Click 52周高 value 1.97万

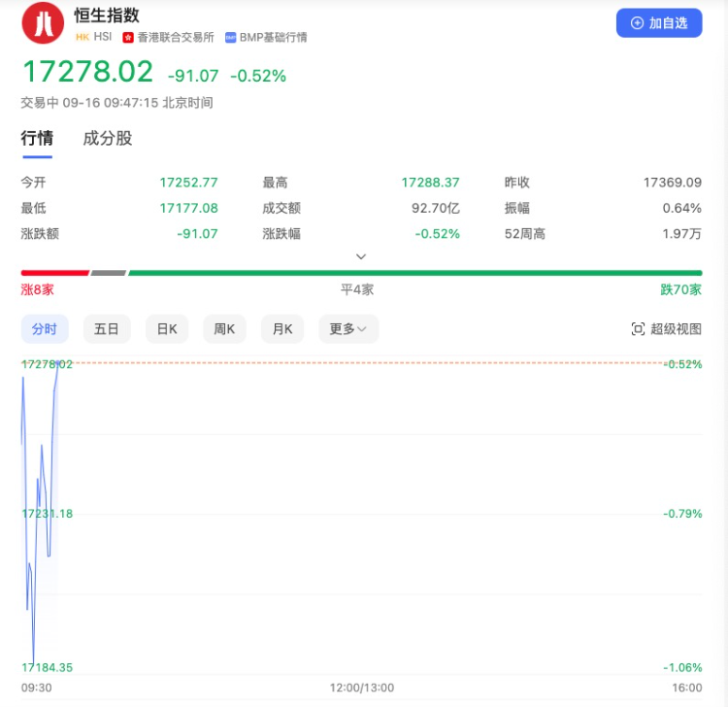click(x=681, y=233)
